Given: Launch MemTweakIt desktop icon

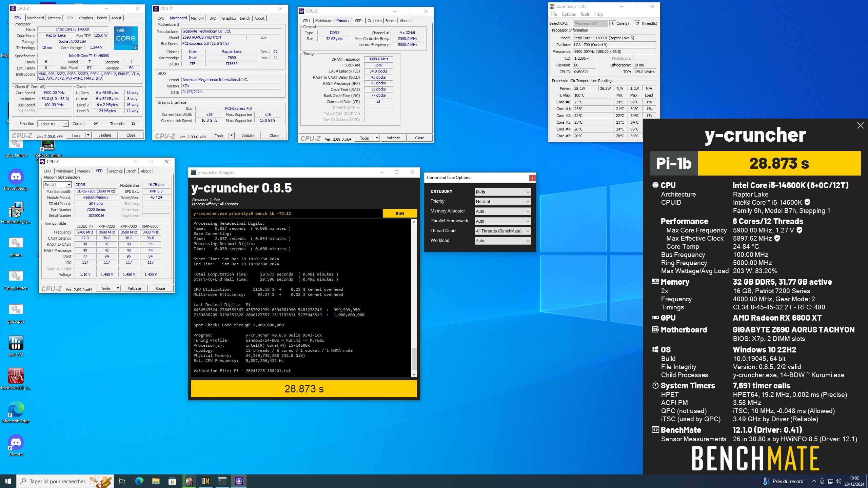Looking at the screenshot, I should pos(16,379).
